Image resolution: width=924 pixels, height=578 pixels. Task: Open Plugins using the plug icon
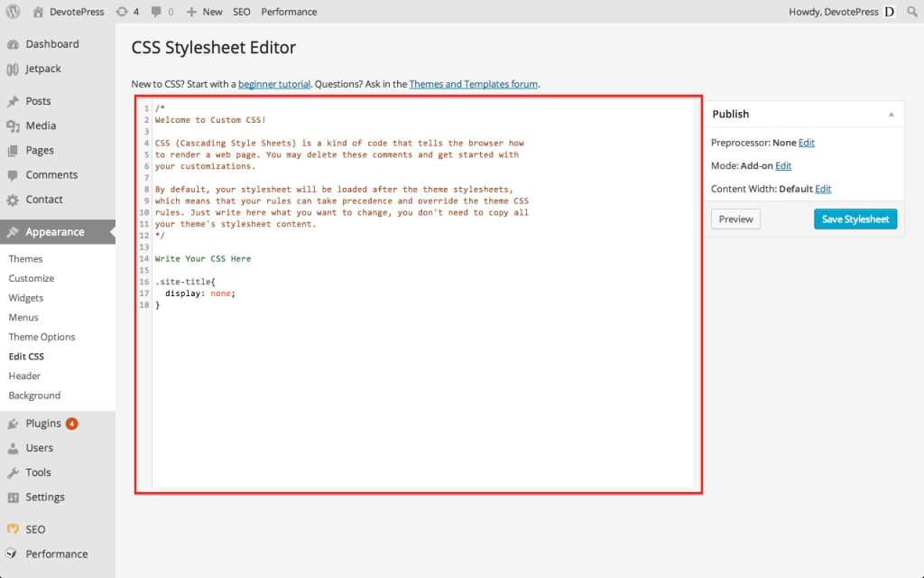tap(13, 422)
